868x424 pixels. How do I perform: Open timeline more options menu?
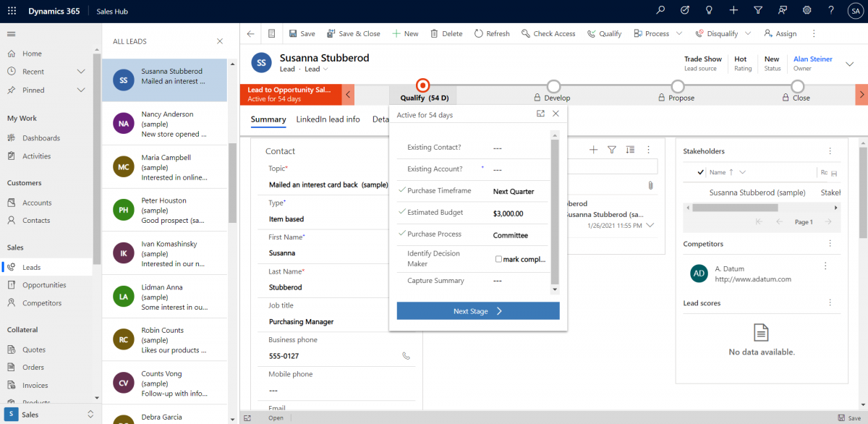[x=648, y=150]
